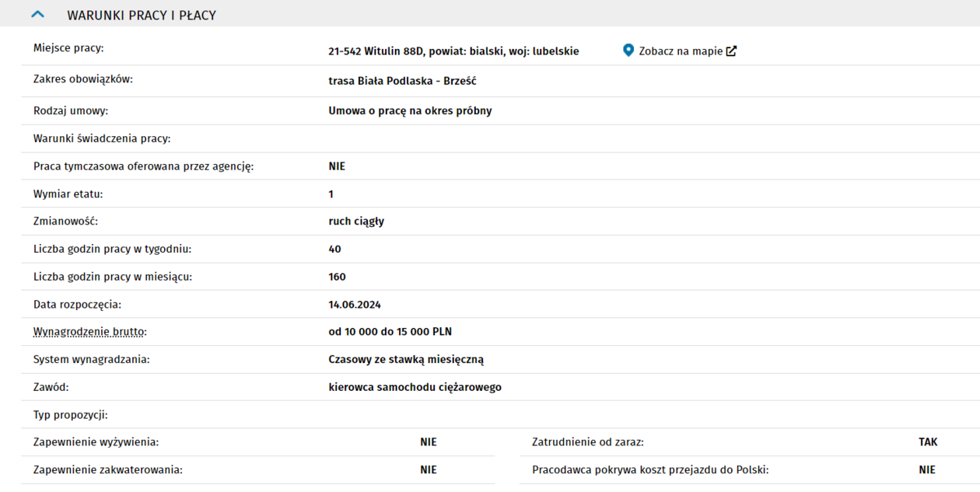
Task: Click the address 21-542 Witulin 88D text
Action: [x=453, y=51]
